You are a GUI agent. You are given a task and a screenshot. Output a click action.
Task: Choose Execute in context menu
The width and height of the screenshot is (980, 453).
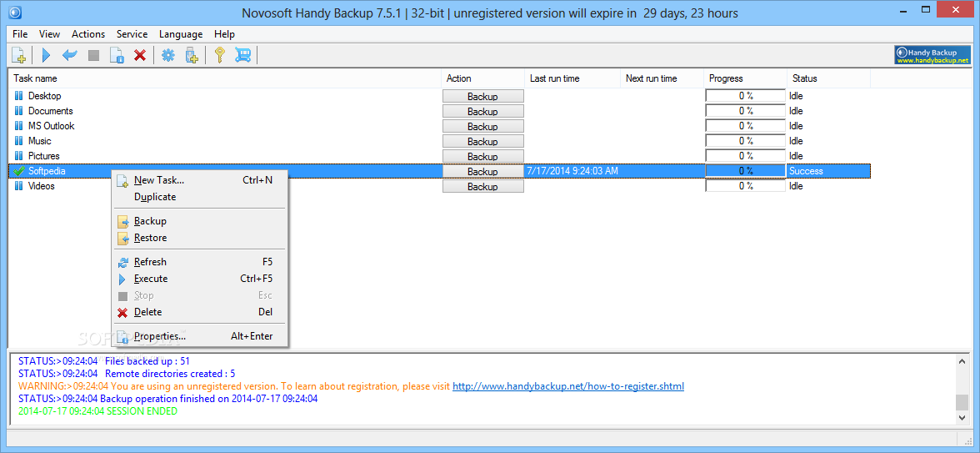(199, 279)
